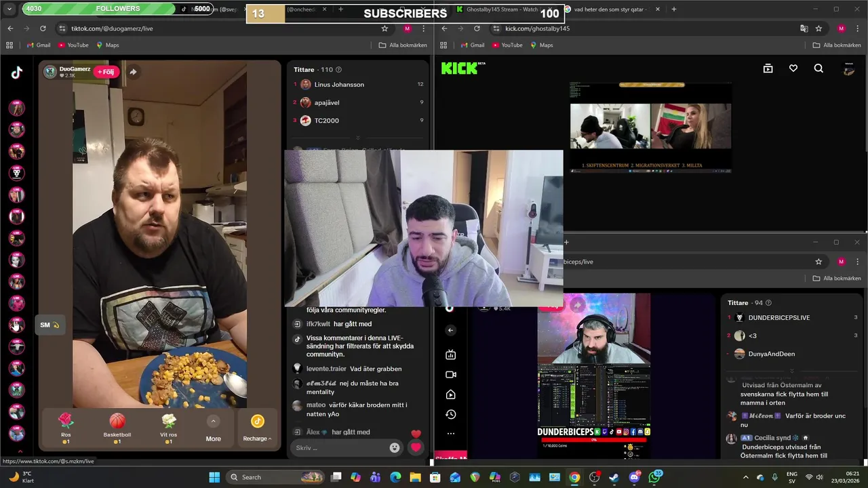Click the Följ follow button on DuoGamerz
Viewport: 868px width, 488px height.
click(x=106, y=72)
